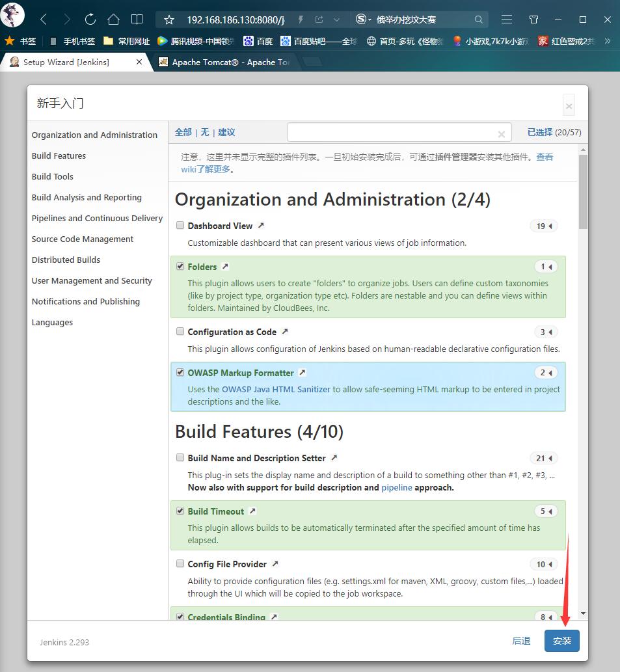Screen dimensions: 620x672
Task: Jump to User Management and Security
Action: click(92, 281)
